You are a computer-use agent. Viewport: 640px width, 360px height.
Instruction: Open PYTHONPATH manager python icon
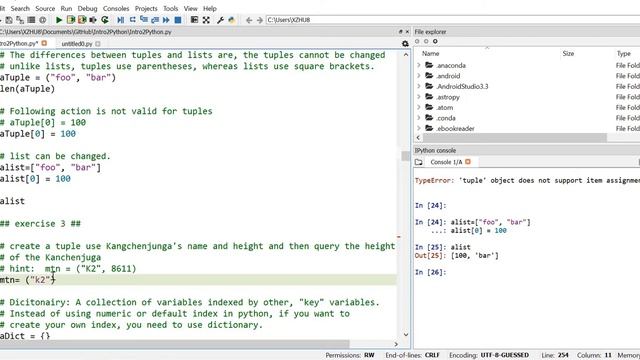click(232, 20)
